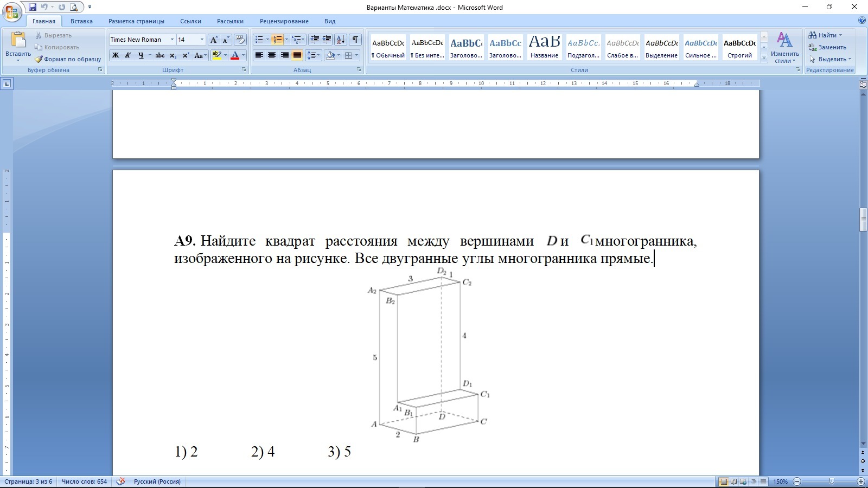Viewport: 868px width, 488px height.
Task: Click the Sort icon in the paragraph group
Action: [x=341, y=40]
